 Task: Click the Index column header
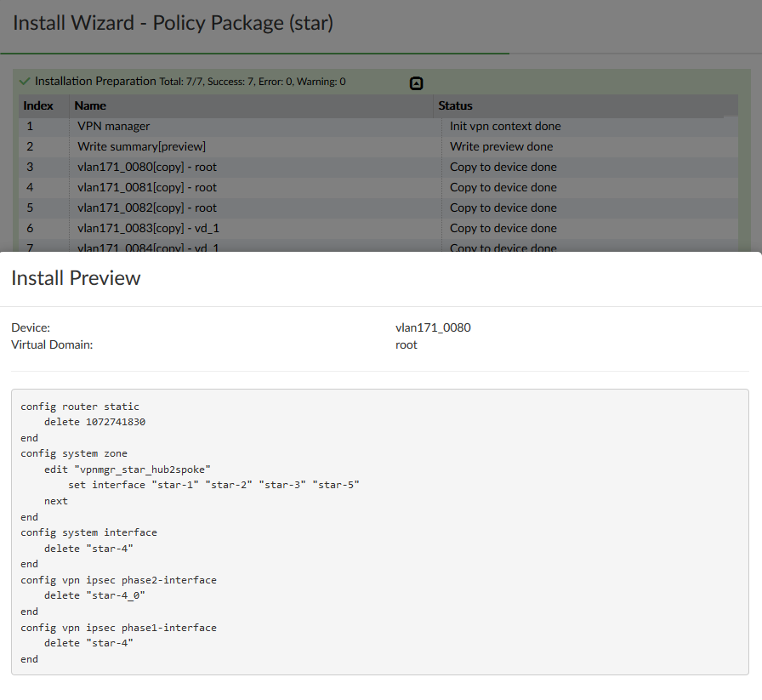click(x=38, y=106)
